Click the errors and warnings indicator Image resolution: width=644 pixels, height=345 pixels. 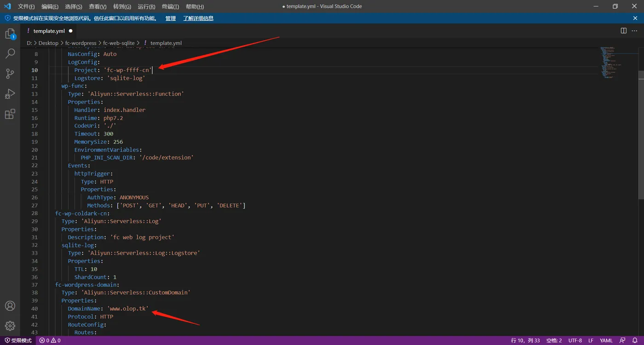click(50, 340)
